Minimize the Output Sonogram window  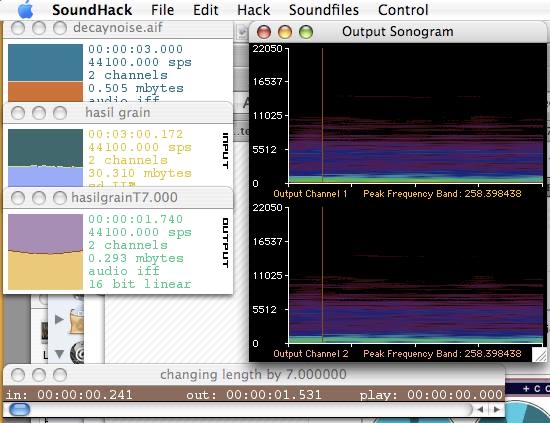tap(284, 32)
